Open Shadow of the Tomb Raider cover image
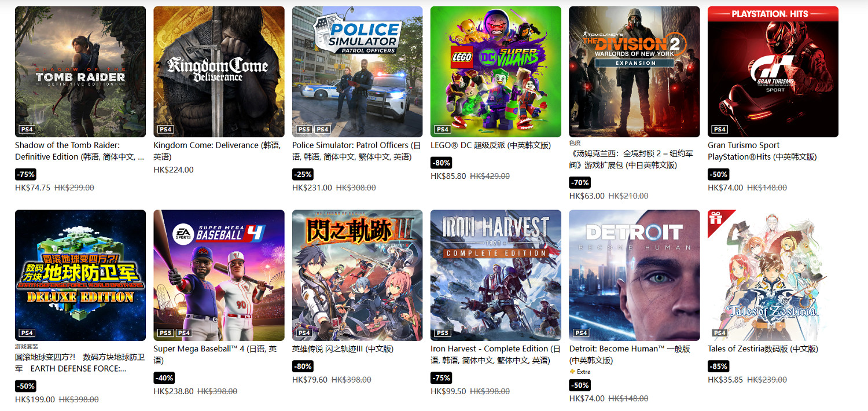 point(80,72)
